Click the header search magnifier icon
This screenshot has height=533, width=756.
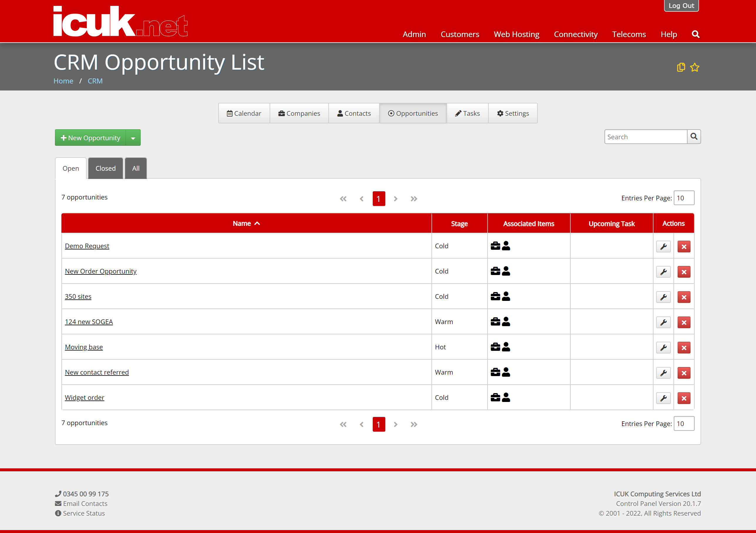695,34
